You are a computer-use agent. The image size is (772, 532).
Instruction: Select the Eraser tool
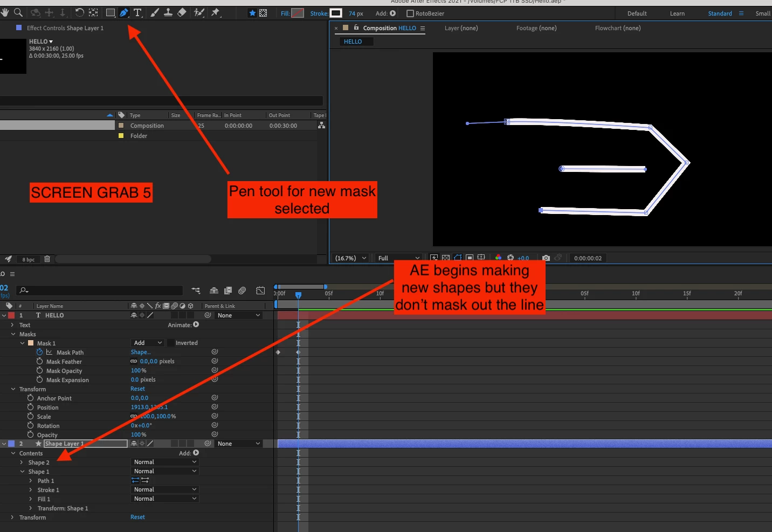pyautogui.click(x=182, y=12)
